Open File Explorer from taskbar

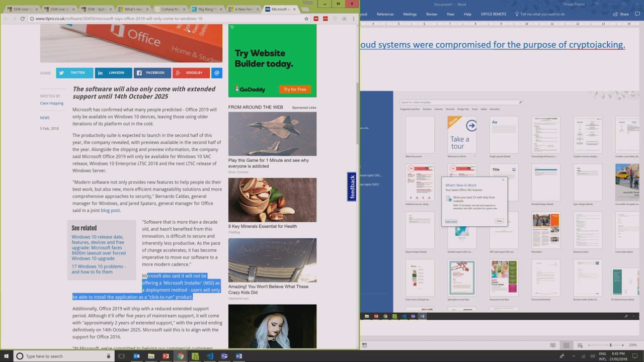pyautogui.click(x=151, y=356)
